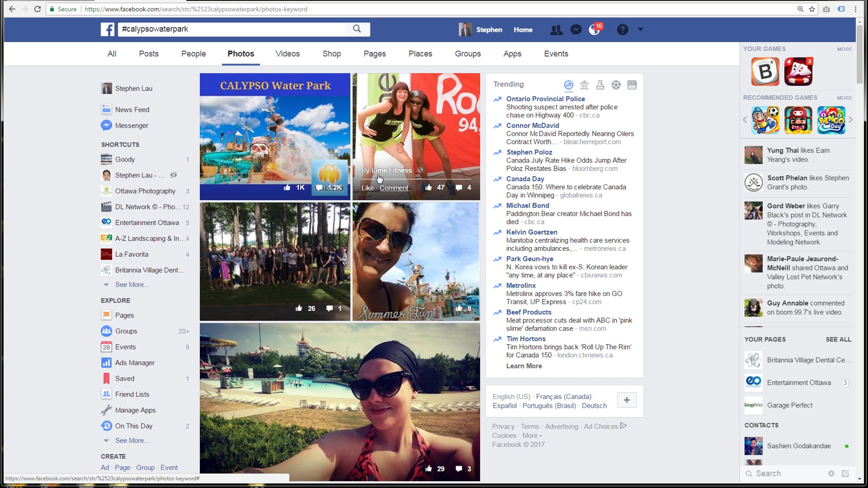The width and height of the screenshot is (868, 488).
Task: Click the Facebook search input field
Action: (231, 29)
